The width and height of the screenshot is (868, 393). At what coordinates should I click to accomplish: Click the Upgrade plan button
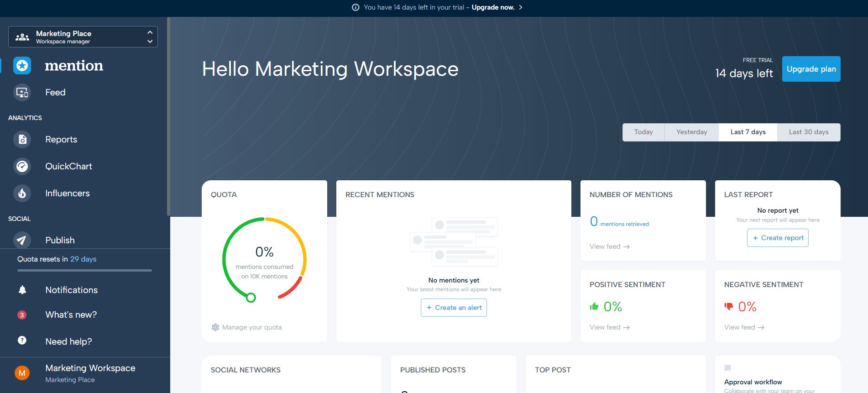811,69
